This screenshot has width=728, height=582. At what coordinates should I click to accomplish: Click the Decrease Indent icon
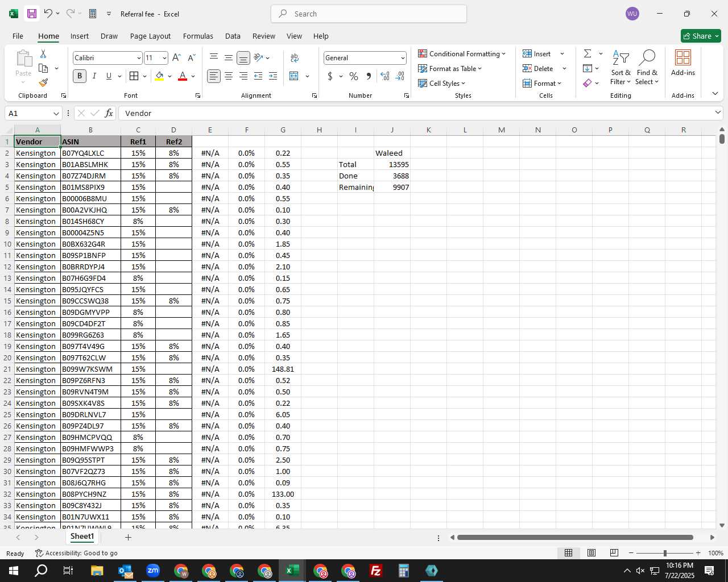(258, 76)
